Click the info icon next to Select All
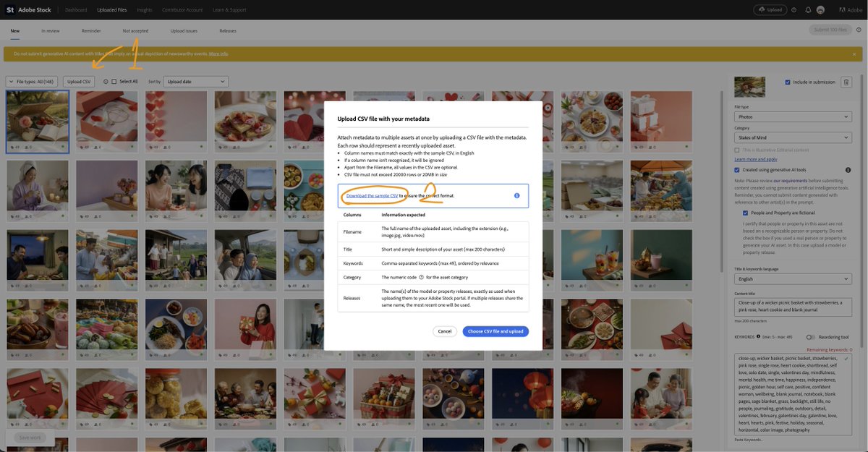The image size is (868, 452). [x=106, y=82]
